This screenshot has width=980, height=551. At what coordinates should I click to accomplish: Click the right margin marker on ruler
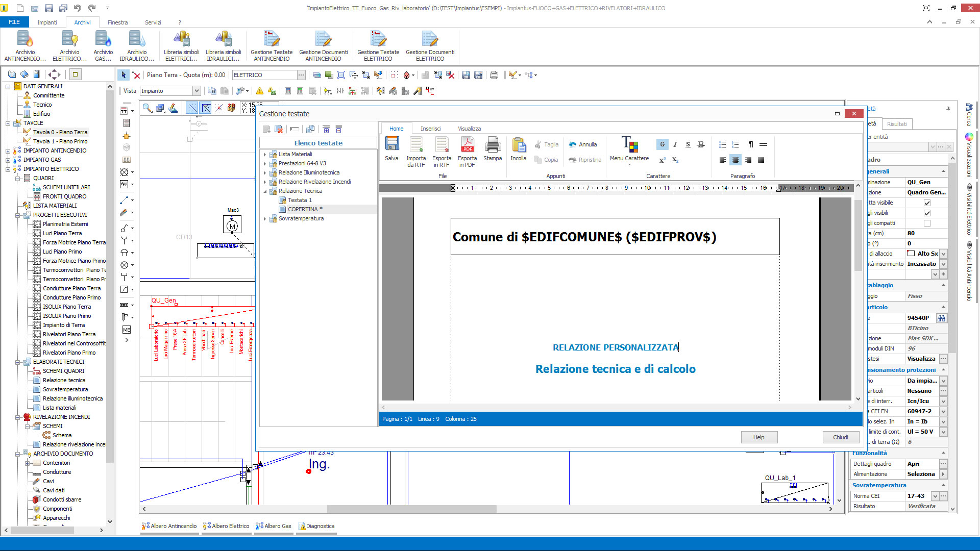(x=779, y=188)
